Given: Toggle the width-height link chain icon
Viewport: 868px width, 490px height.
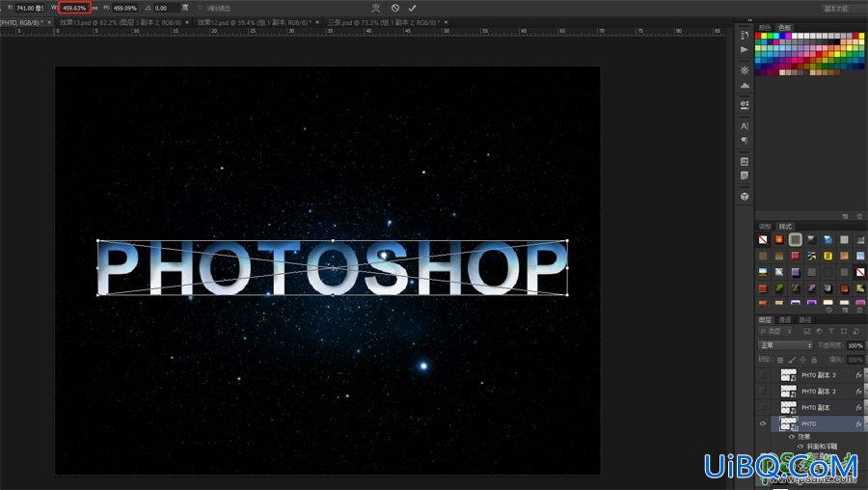Looking at the screenshot, I should click(x=95, y=8).
